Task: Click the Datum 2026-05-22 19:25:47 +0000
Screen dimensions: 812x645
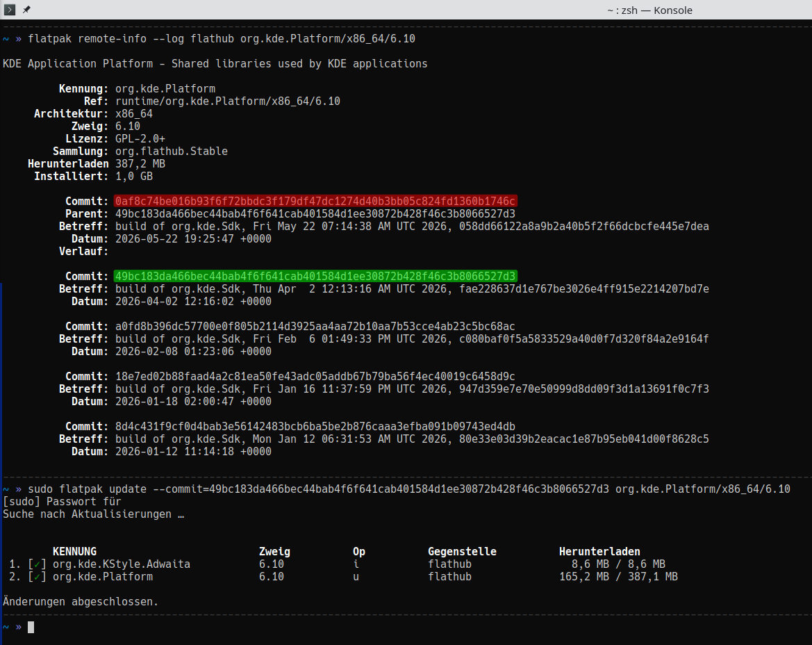Action: (193, 239)
